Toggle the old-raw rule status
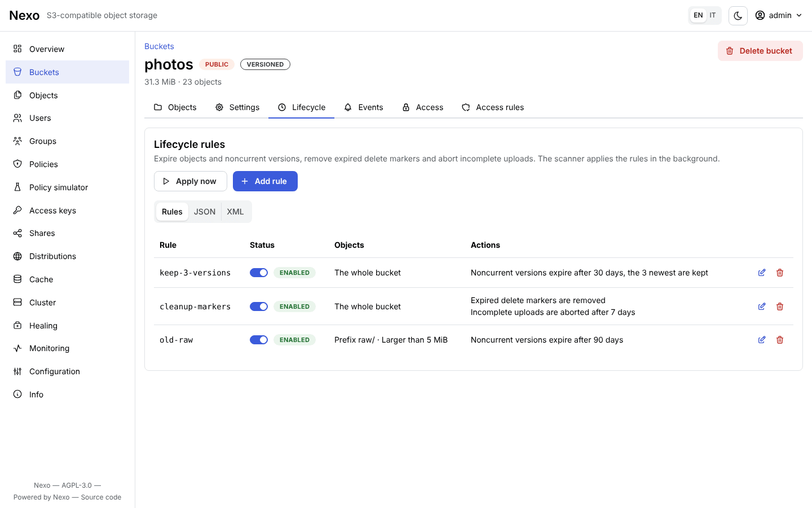The height and width of the screenshot is (508, 812). click(259, 340)
